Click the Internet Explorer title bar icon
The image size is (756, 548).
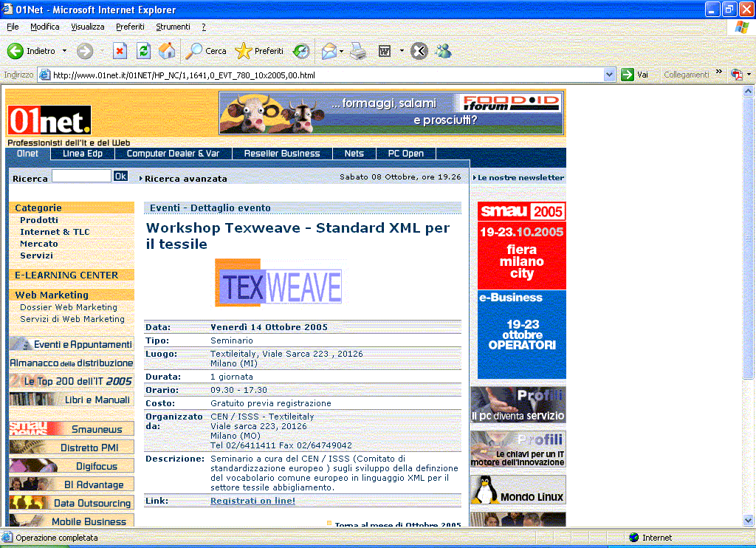(x=7, y=9)
